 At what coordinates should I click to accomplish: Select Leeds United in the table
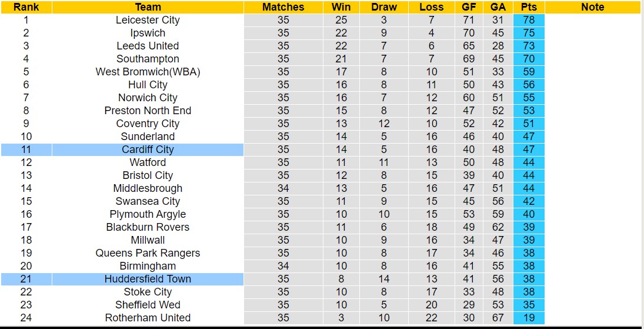click(148, 46)
